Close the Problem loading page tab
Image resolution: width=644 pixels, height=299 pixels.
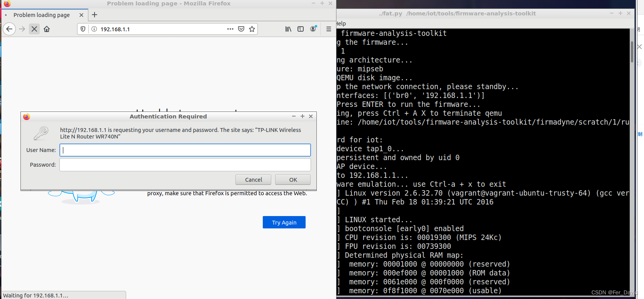(x=81, y=15)
